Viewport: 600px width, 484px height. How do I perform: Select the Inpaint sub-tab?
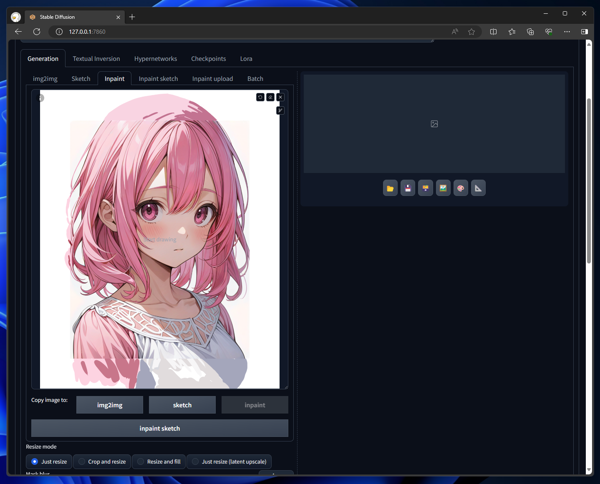tap(114, 78)
